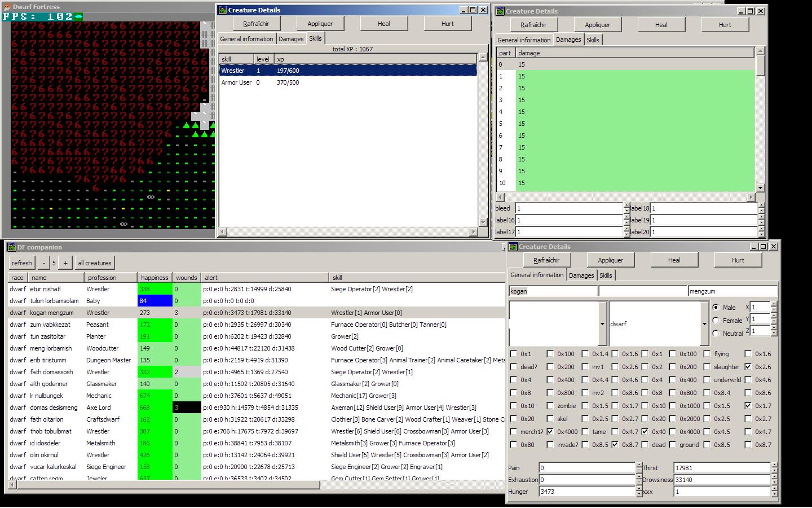Click Rafraîchir in the skills window
The height and width of the screenshot is (508, 812).
256,24
